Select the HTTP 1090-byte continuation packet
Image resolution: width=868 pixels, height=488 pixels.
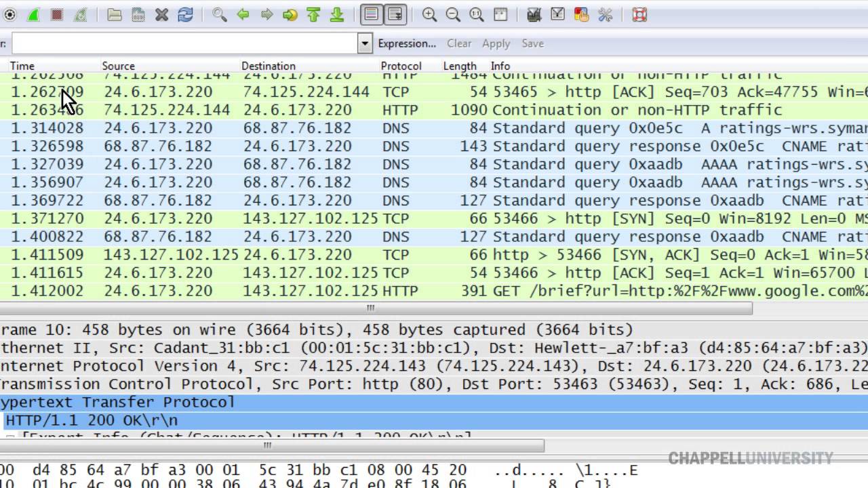pyautogui.click(x=434, y=110)
